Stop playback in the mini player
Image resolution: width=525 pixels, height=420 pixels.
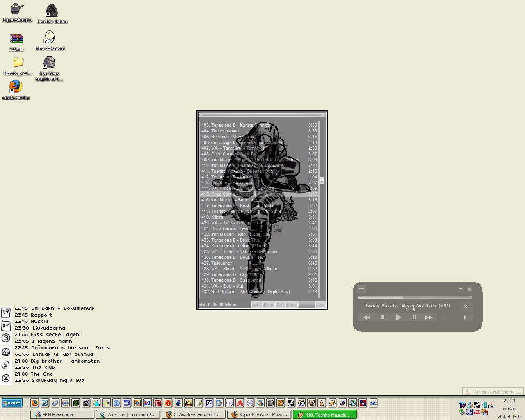pyautogui.click(x=382, y=317)
